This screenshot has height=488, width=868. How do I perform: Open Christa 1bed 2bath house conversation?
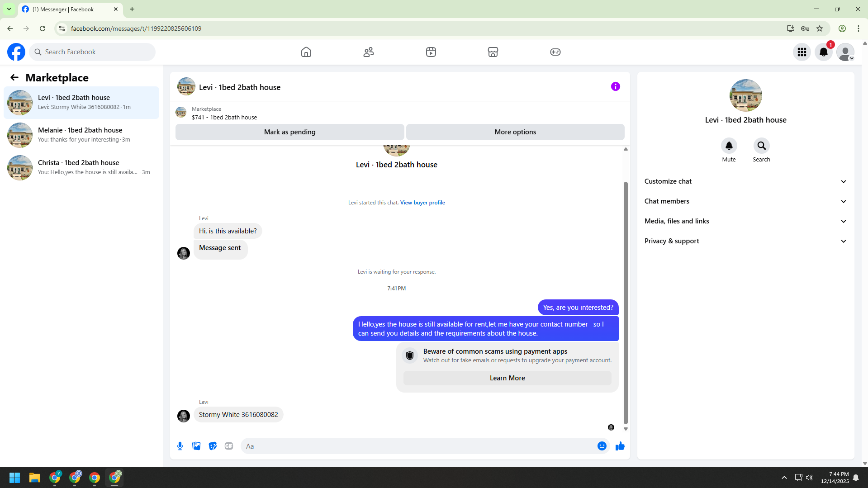point(81,168)
